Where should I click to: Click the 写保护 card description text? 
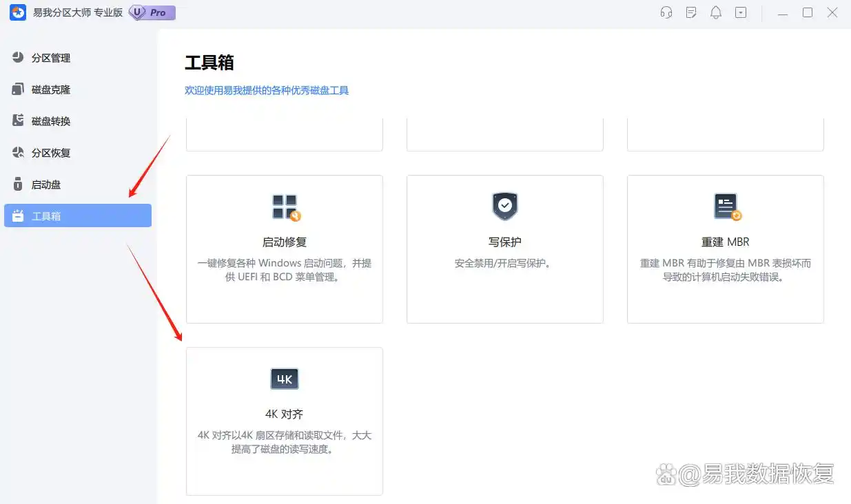[x=504, y=262]
